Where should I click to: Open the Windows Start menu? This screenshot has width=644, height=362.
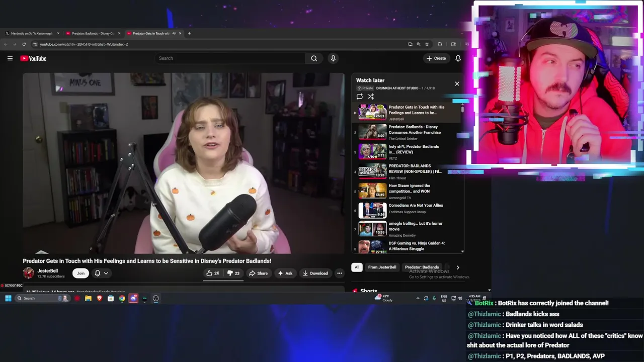pyautogui.click(x=8, y=298)
